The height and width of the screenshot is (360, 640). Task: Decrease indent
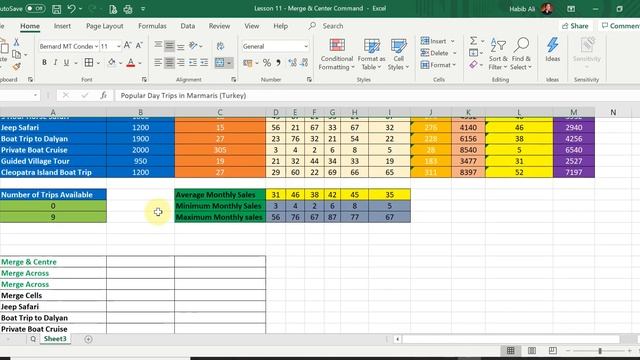[x=193, y=62]
